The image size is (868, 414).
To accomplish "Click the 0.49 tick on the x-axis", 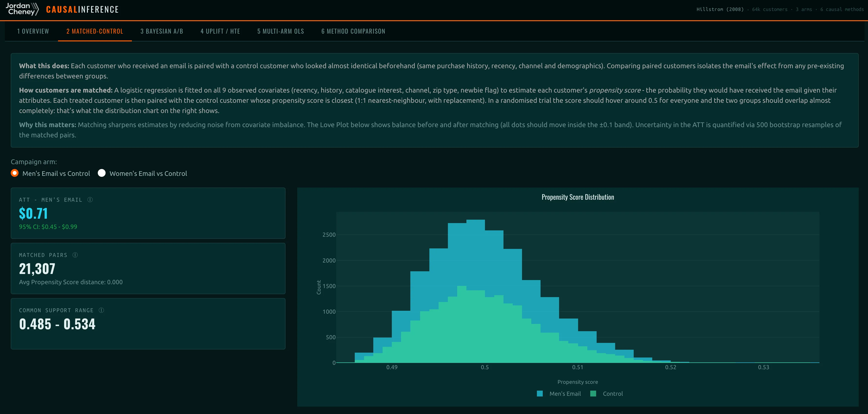I will click(x=392, y=367).
